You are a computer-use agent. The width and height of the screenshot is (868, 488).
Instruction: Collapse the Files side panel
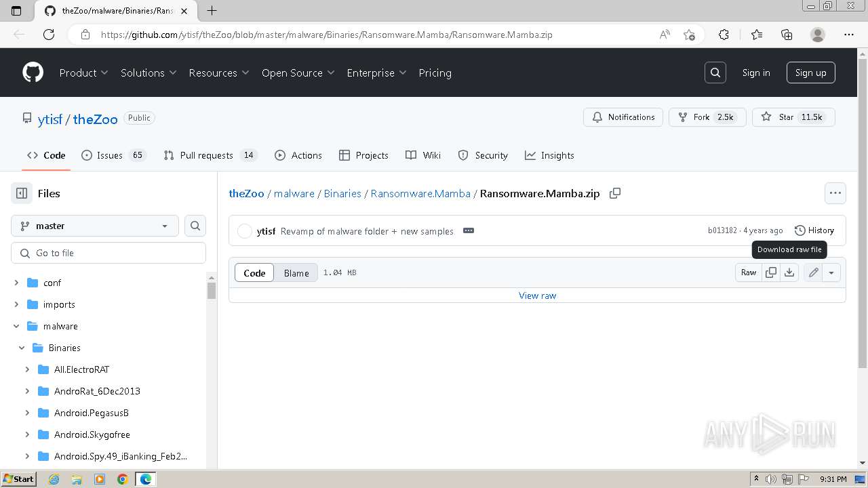coord(22,193)
